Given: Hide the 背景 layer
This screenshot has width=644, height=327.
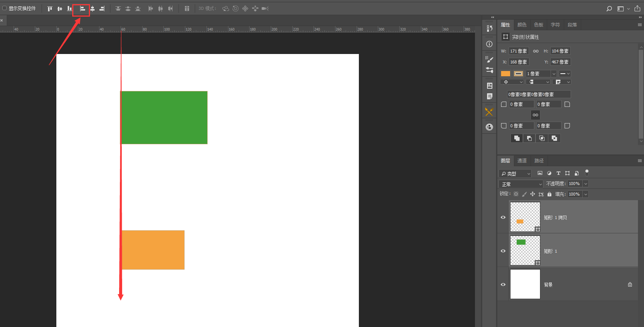Looking at the screenshot, I should tap(503, 285).
